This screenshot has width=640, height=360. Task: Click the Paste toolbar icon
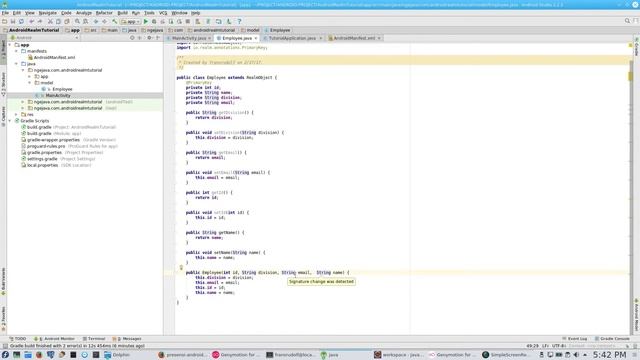point(67,21)
